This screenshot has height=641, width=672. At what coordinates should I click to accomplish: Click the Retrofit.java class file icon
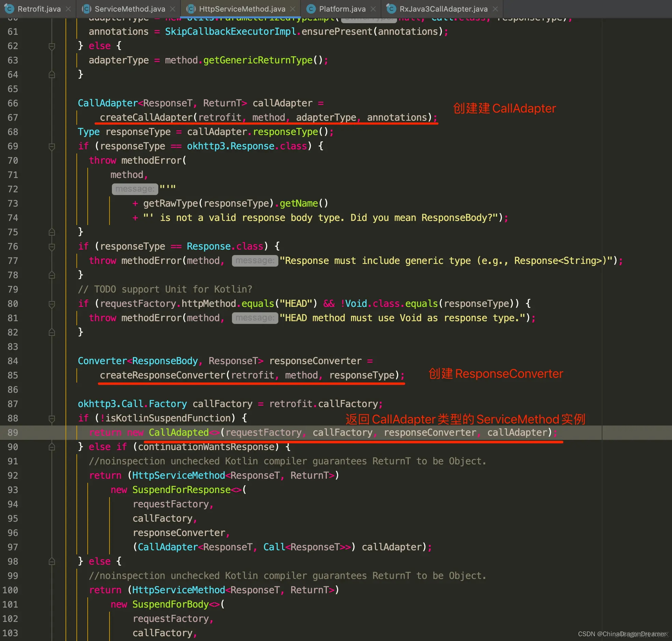click(9, 9)
